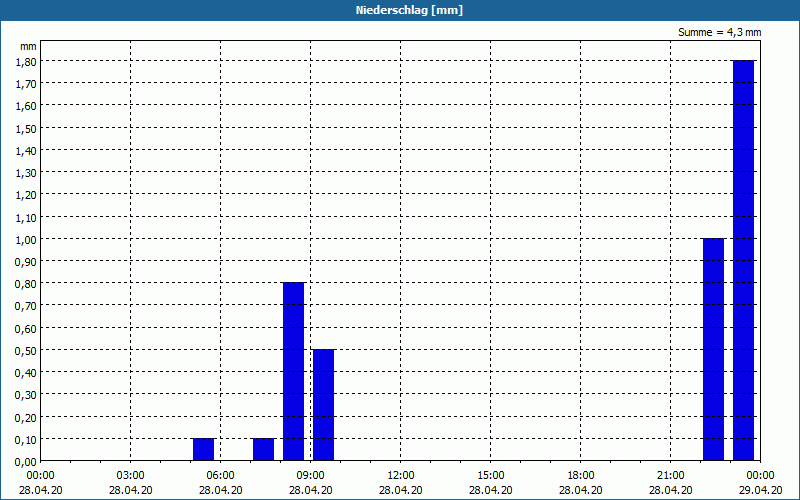
Task: Click the "1,40" y-axis value
Action: [x=26, y=151]
